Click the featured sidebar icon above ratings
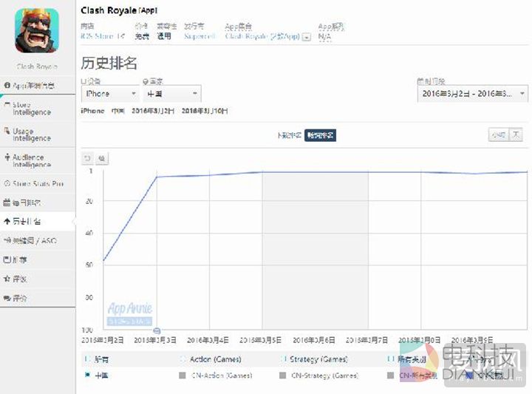532x394 pixels. click(7, 260)
